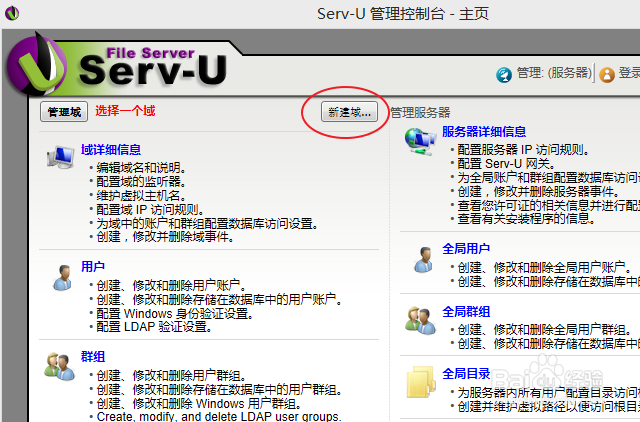Open the 全局用户 link

click(466, 249)
